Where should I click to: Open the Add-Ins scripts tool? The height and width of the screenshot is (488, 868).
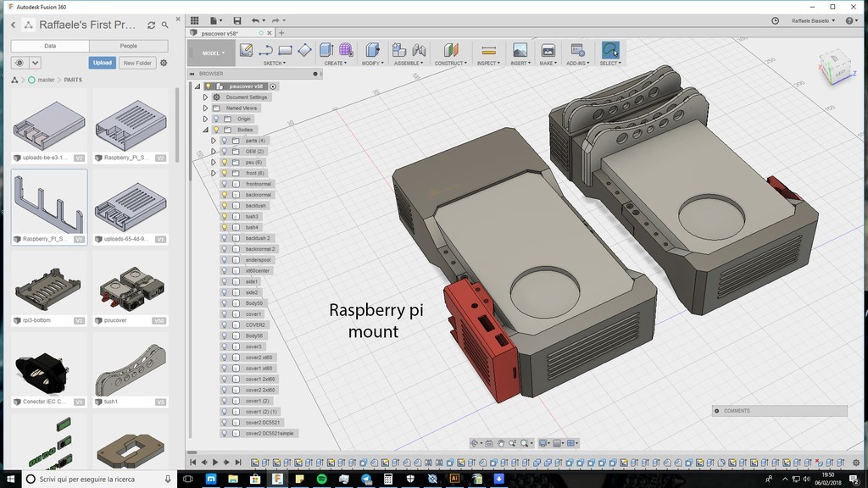point(577,50)
